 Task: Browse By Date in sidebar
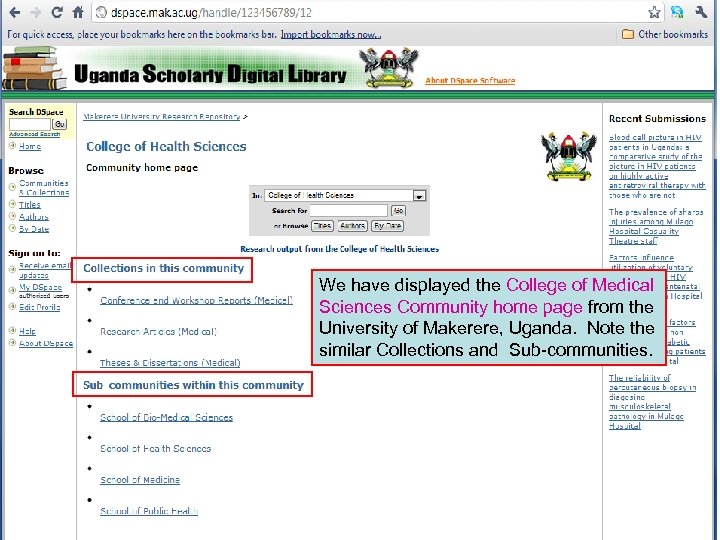34,229
